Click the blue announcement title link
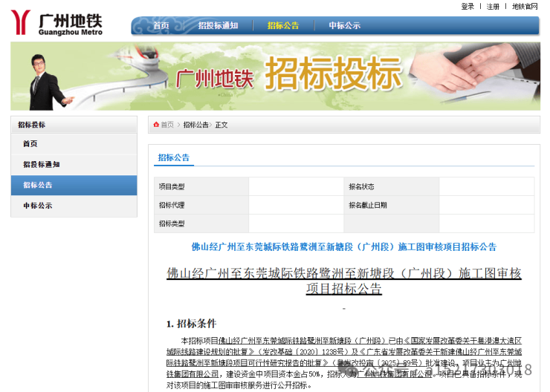This screenshot has width=550, height=392. pyautogui.click(x=343, y=247)
